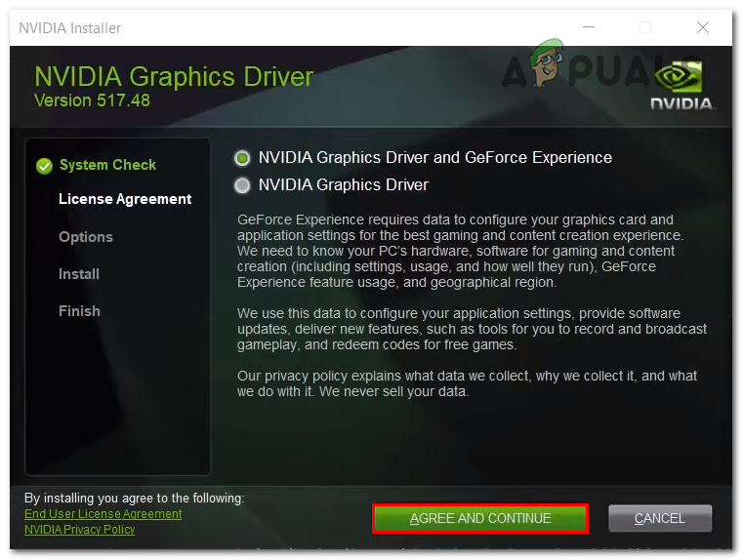Open the End User License Agreement link
Screen dimensions: 743x560
(x=103, y=513)
